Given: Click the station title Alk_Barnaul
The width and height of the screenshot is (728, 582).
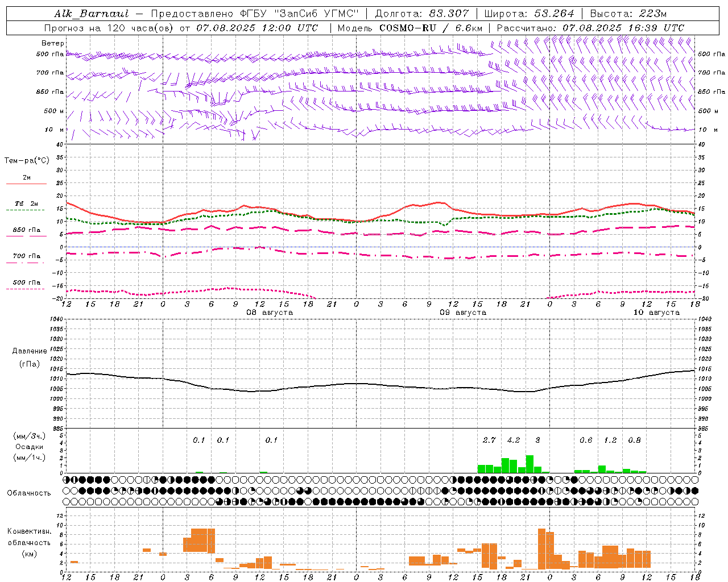Looking at the screenshot, I should (x=91, y=14).
